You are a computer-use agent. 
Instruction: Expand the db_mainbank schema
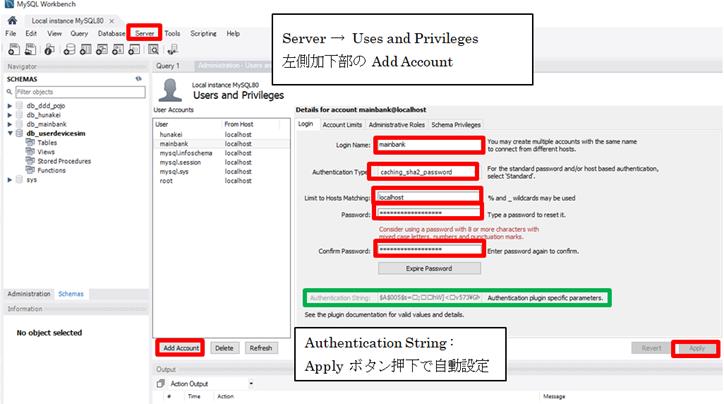point(10,124)
